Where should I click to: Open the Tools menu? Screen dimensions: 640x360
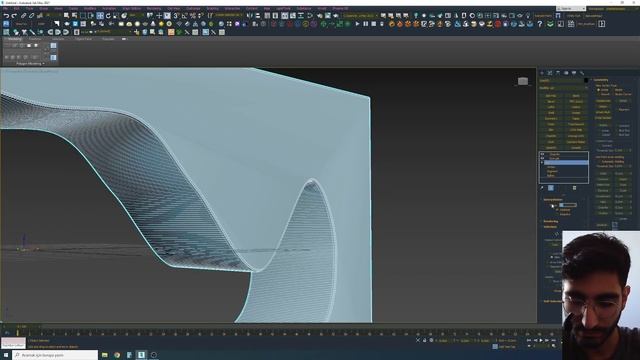click(30, 8)
